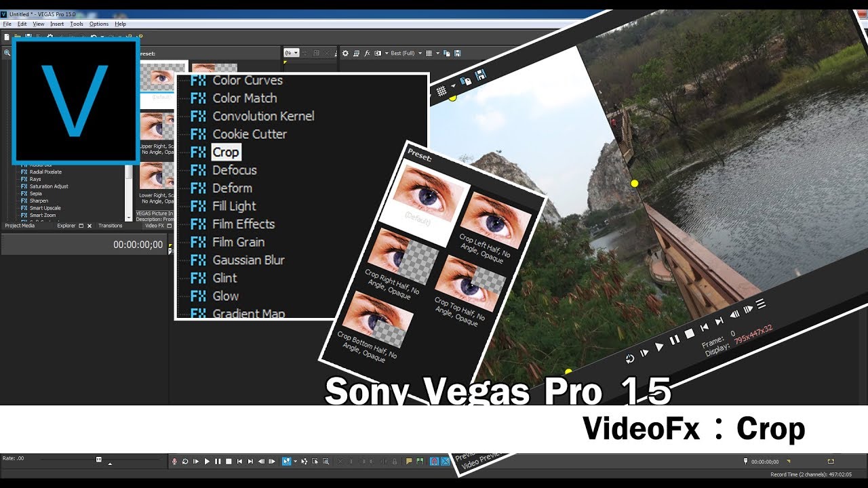Click Play button on bottom transport bar
The image size is (868, 488).
[207, 462]
